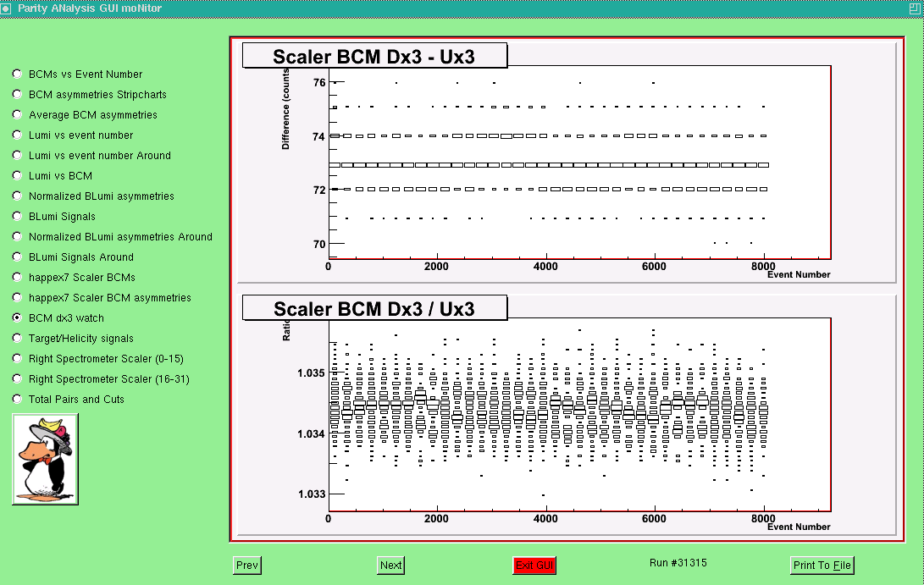
Task: Click the 74 tick label on difference plot
Action: 318,136
